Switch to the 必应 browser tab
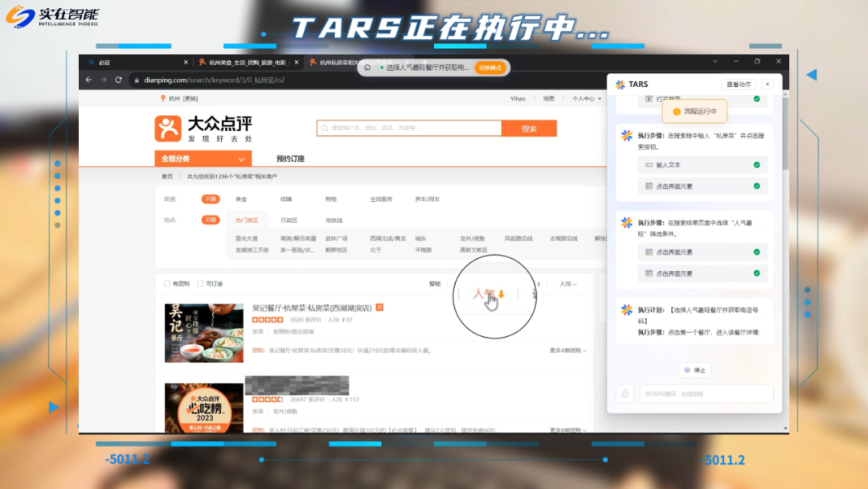This screenshot has width=868, height=489. 136,63
